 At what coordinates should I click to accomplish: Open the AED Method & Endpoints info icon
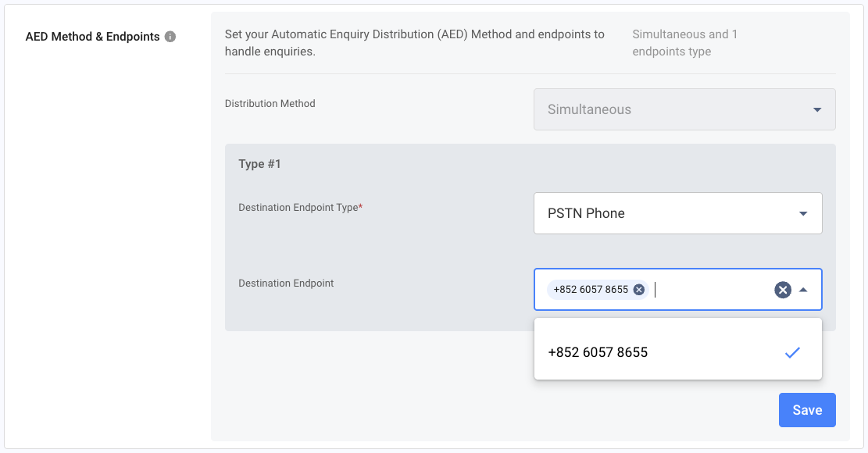(170, 37)
